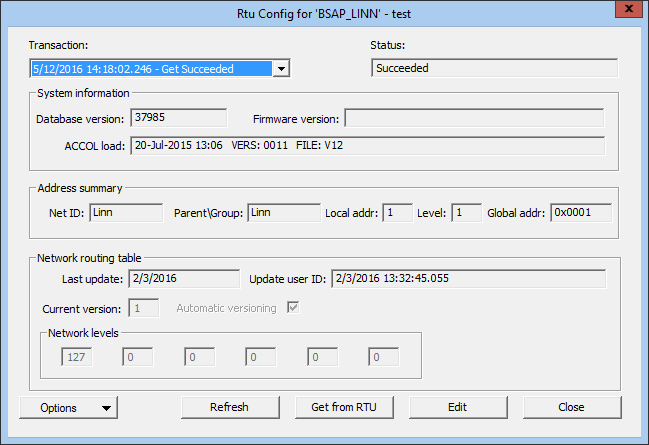Click the Current version field
The image size is (649, 445).
click(144, 308)
